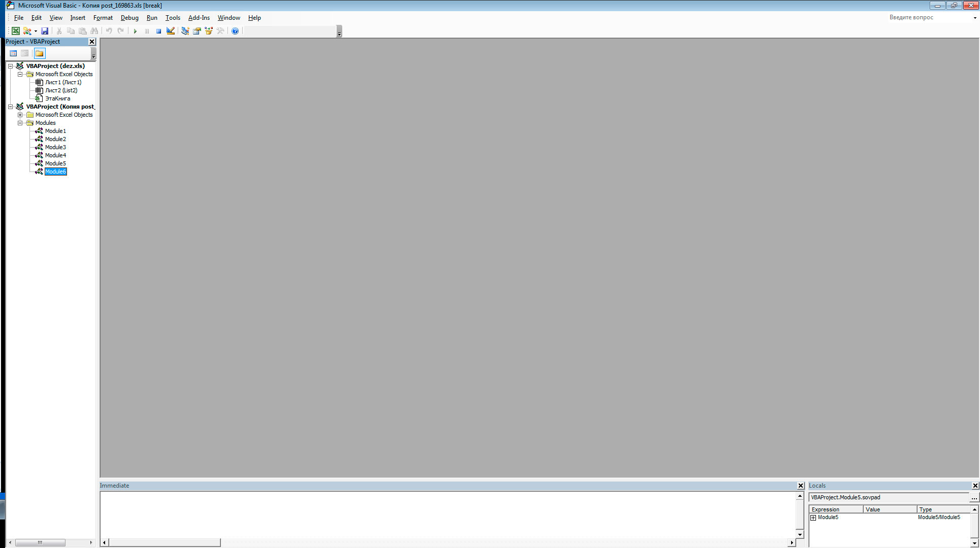Image resolution: width=980 pixels, height=548 pixels.
Task: Toggle Design Mode icon
Action: tap(171, 31)
